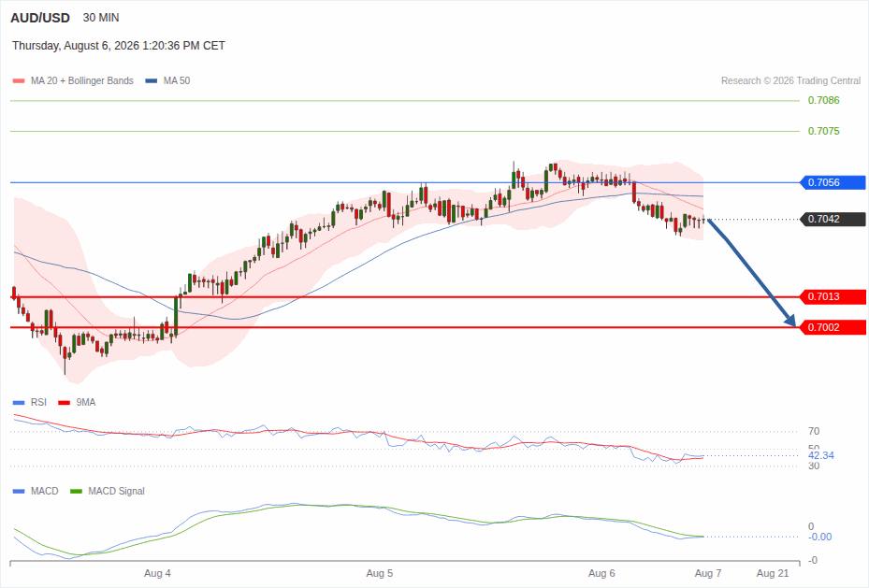Click the black 0.7042 current price tag
This screenshot has height=588, width=869.
click(x=833, y=219)
